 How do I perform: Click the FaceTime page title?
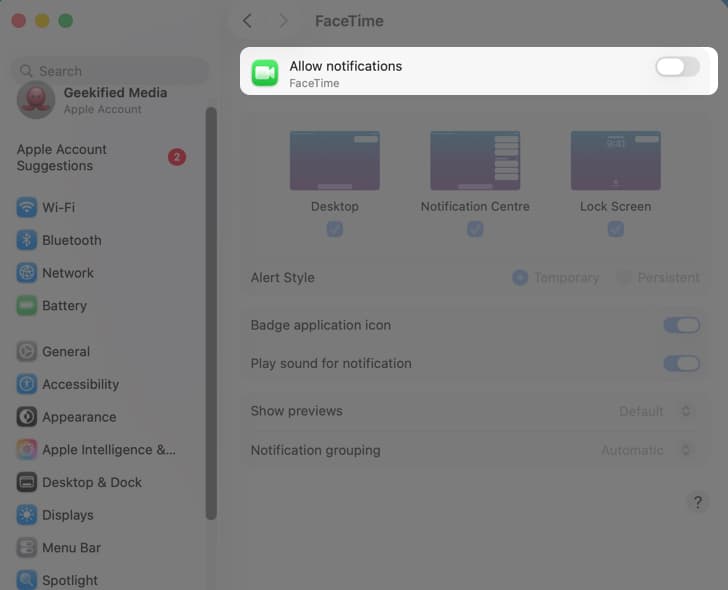[349, 21]
